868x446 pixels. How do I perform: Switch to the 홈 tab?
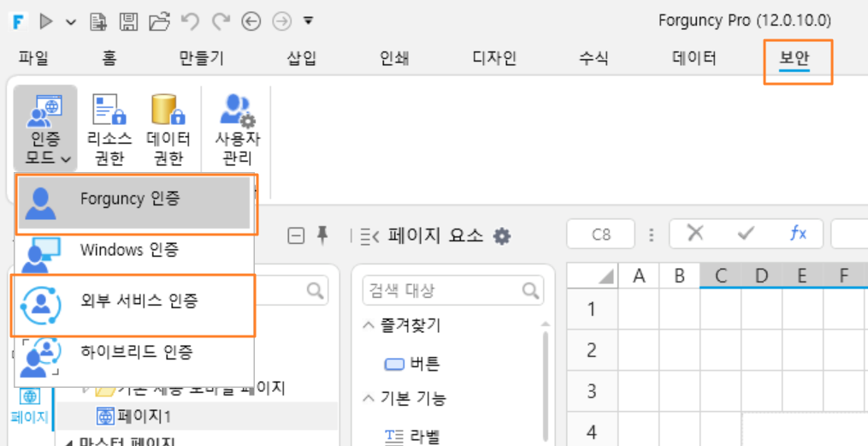pos(109,58)
